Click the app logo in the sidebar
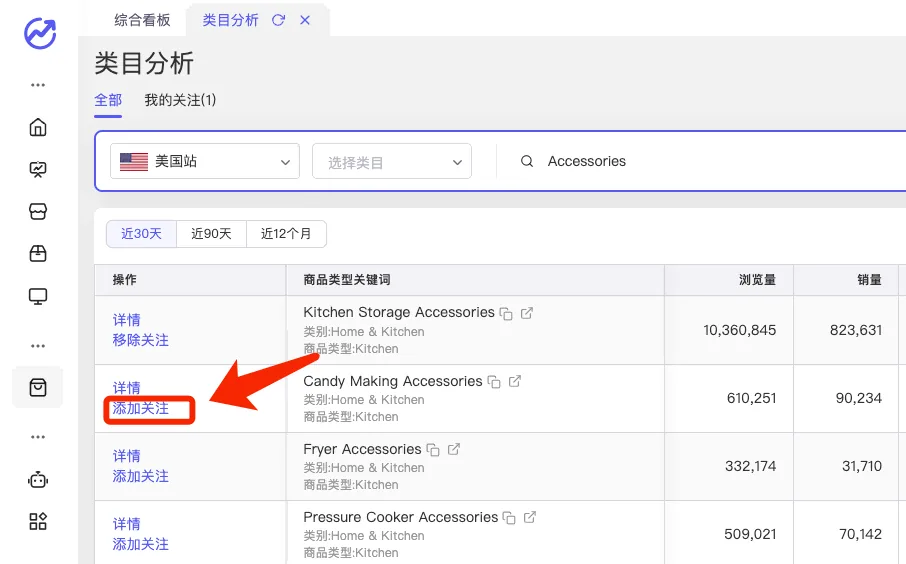906x564 pixels. (x=39, y=33)
